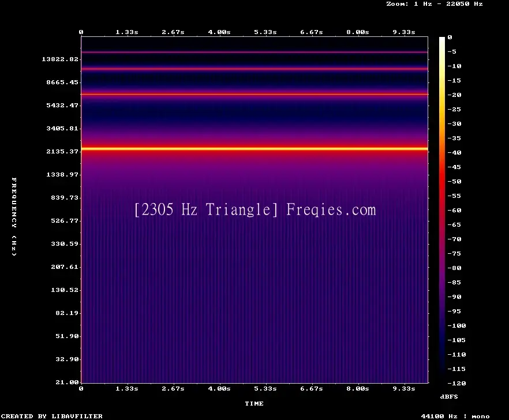Viewport: 509px width, 420px height.
Task: Click the -120 dBFS scale label
Action: (456, 383)
